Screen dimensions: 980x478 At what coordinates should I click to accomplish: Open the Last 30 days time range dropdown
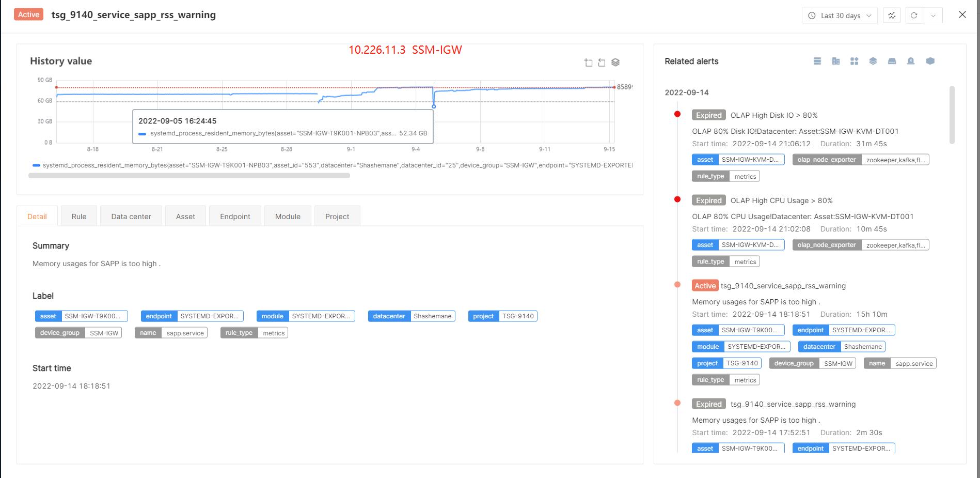point(839,16)
